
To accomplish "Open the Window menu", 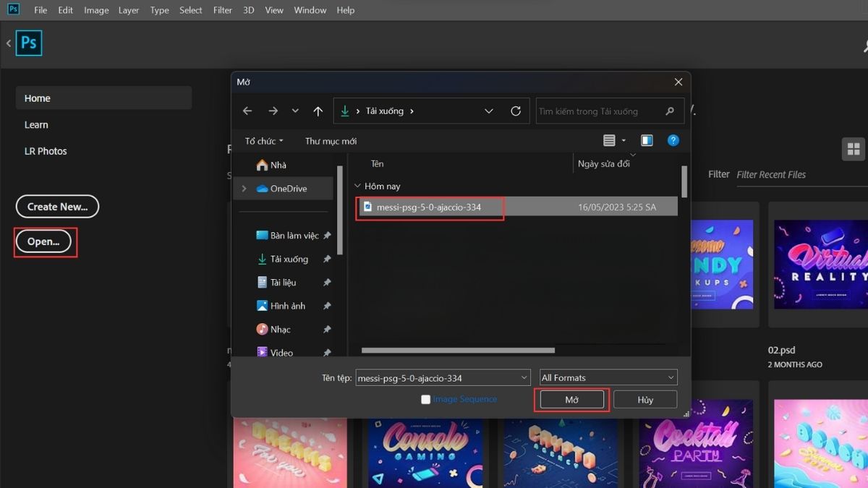I will pos(310,10).
